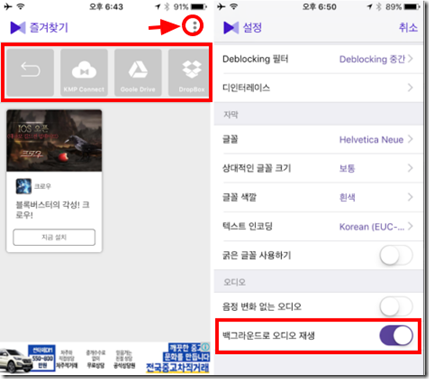Select 보통 font size value
429x379 pixels.
coord(347,168)
